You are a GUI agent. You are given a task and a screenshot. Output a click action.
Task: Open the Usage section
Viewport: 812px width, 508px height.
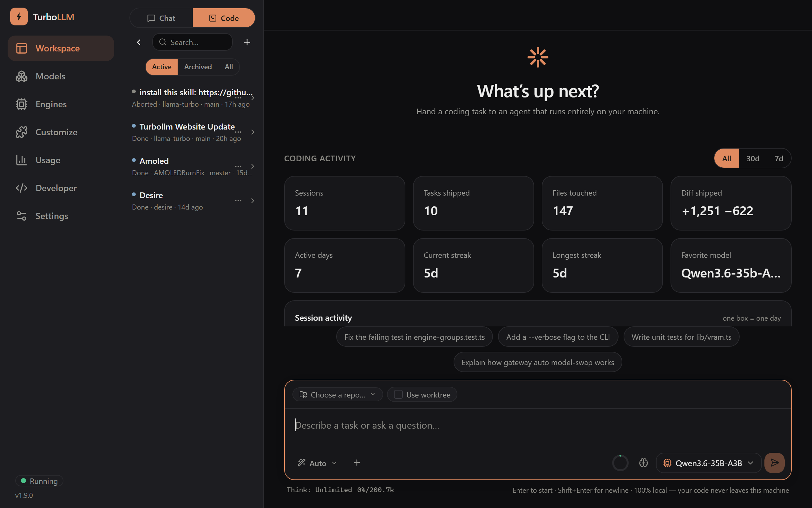(x=61, y=160)
